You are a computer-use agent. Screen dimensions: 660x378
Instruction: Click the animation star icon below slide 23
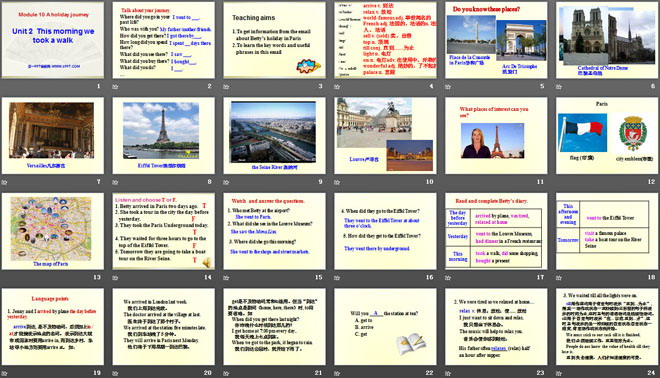[448, 373]
